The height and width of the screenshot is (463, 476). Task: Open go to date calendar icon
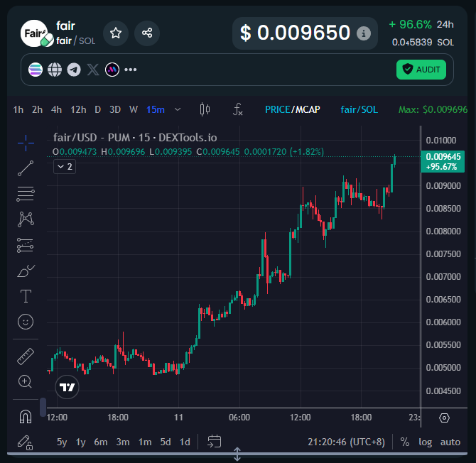[x=215, y=442]
